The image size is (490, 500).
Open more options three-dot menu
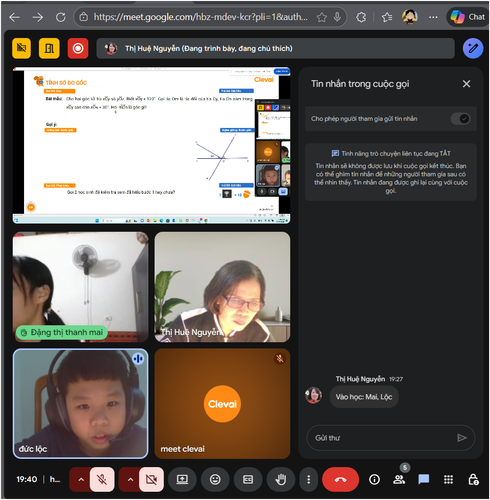[x=308, y=479]
